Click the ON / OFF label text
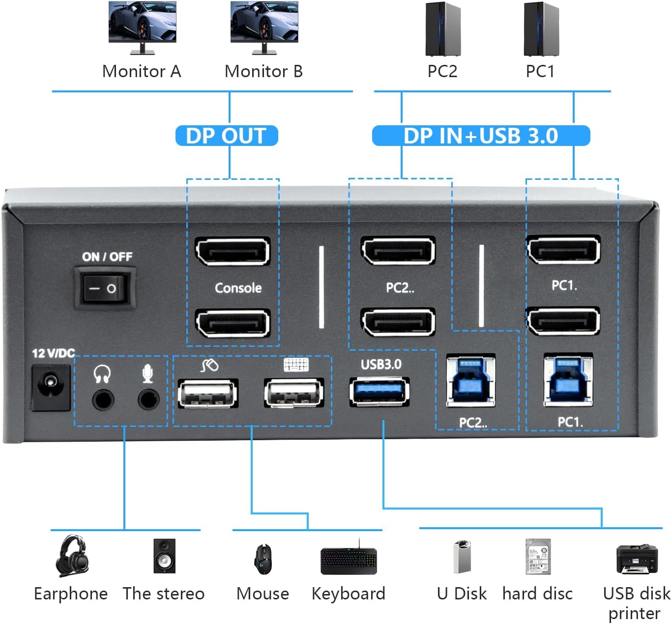 pos(107,256)
